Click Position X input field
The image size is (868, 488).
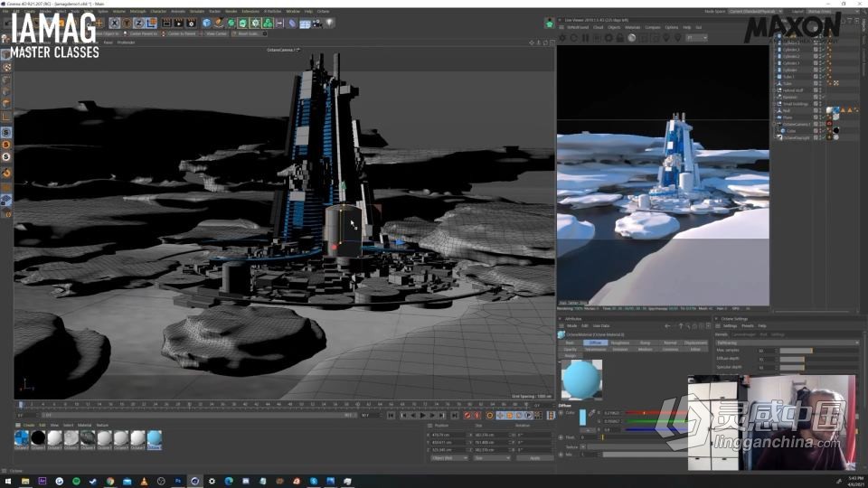448,436
